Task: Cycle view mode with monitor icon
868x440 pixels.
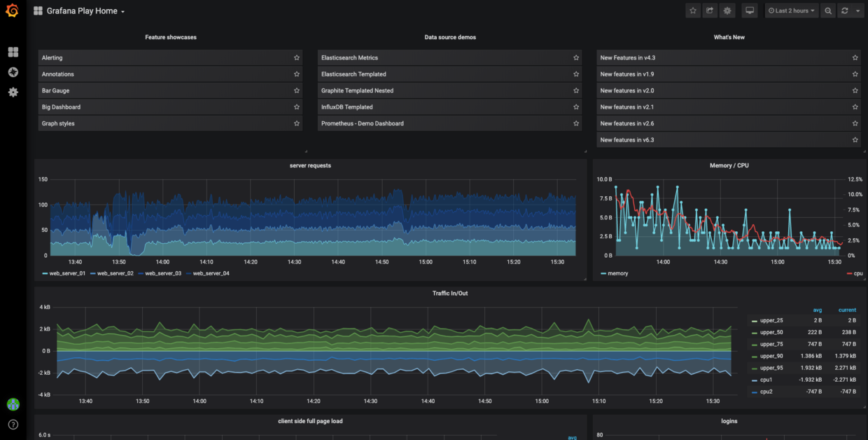Action: tap(750, 11)
